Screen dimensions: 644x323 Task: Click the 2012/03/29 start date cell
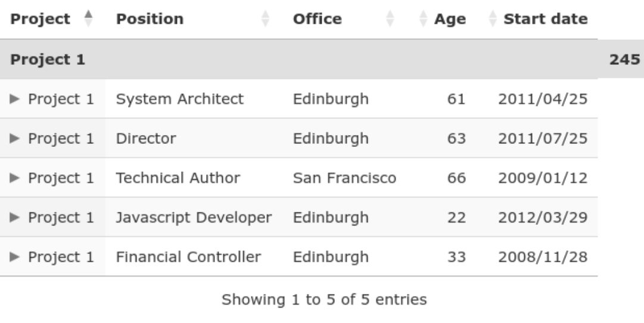click(x=543, y=218)
